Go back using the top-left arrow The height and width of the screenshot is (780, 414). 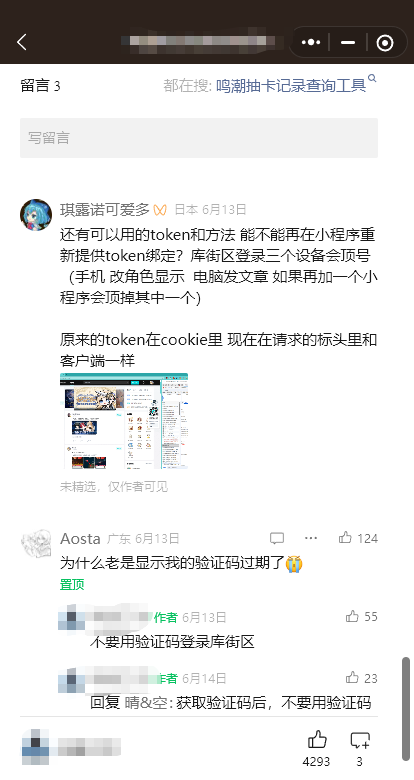pos(22,42)
